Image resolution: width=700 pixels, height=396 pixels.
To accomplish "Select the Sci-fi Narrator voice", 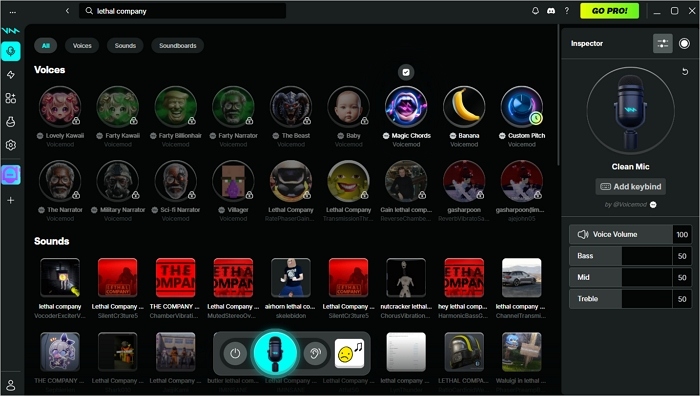I will click(175, 181).
